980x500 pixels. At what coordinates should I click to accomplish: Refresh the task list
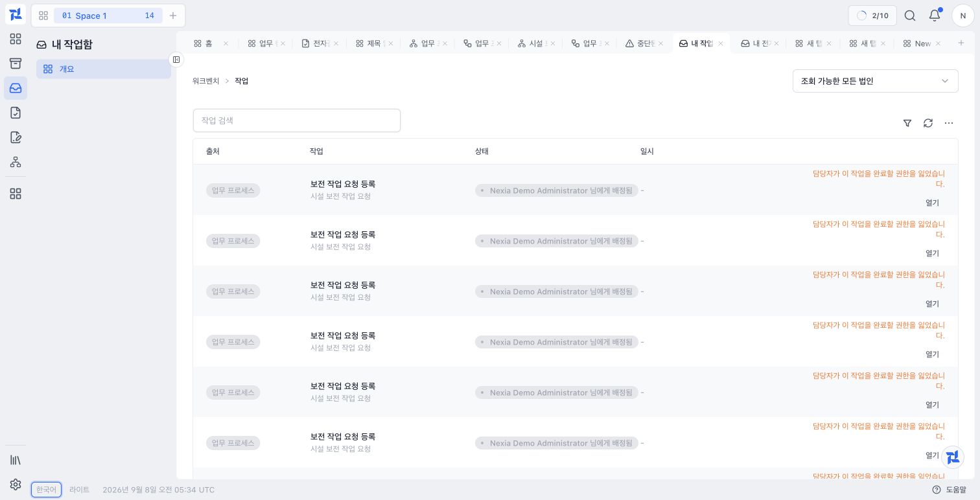928,123
